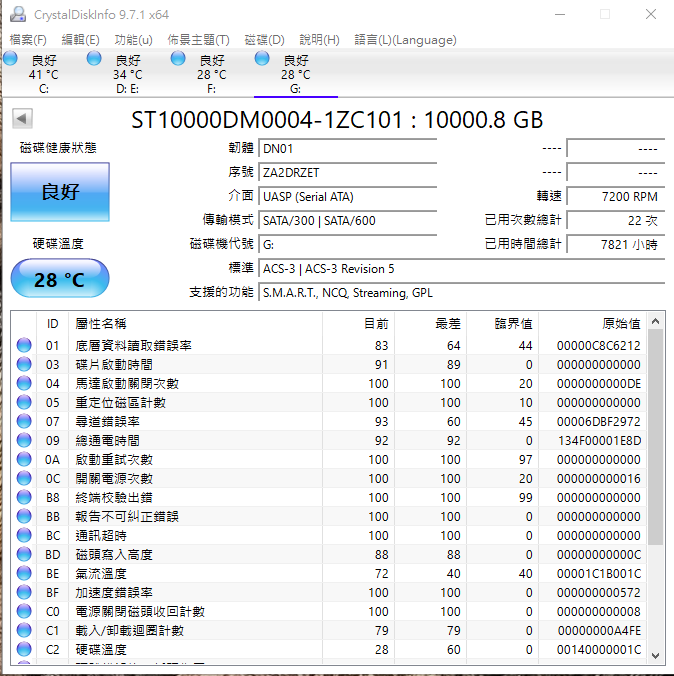Click the blue status orb for drive G:
The height and width of the screenshot is (676, 674).
coord(262,58)
